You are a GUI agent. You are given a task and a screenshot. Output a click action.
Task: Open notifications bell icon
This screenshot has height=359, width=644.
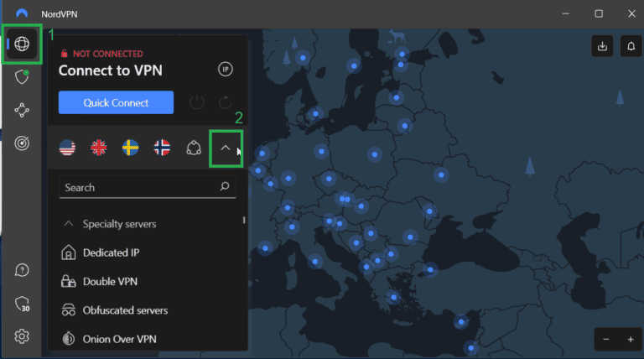631,47
